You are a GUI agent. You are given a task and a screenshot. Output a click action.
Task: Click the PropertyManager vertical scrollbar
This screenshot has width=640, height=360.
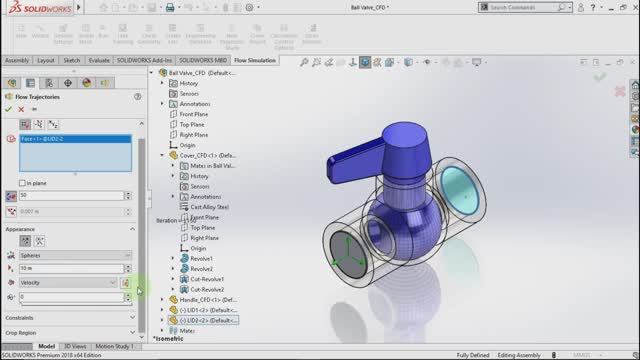142,235
